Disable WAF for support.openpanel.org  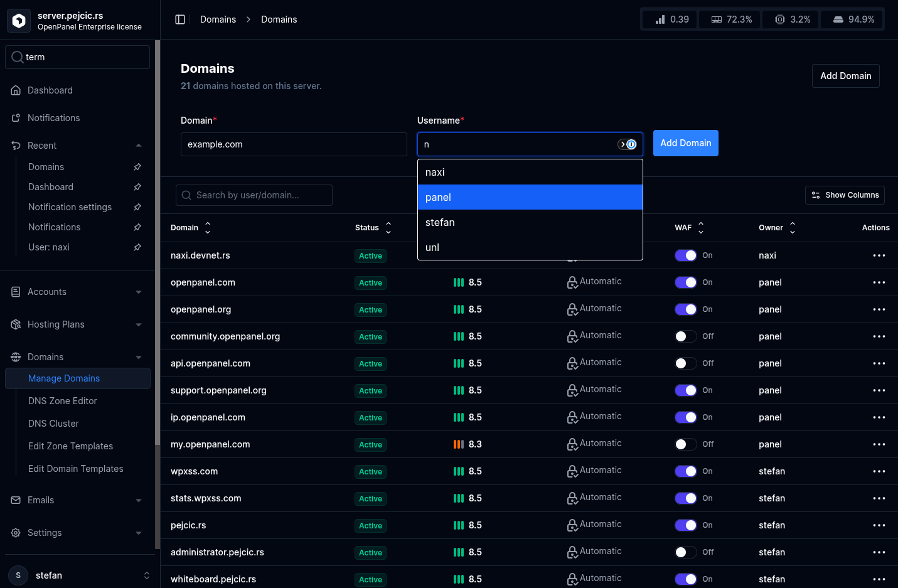(686, 390)
